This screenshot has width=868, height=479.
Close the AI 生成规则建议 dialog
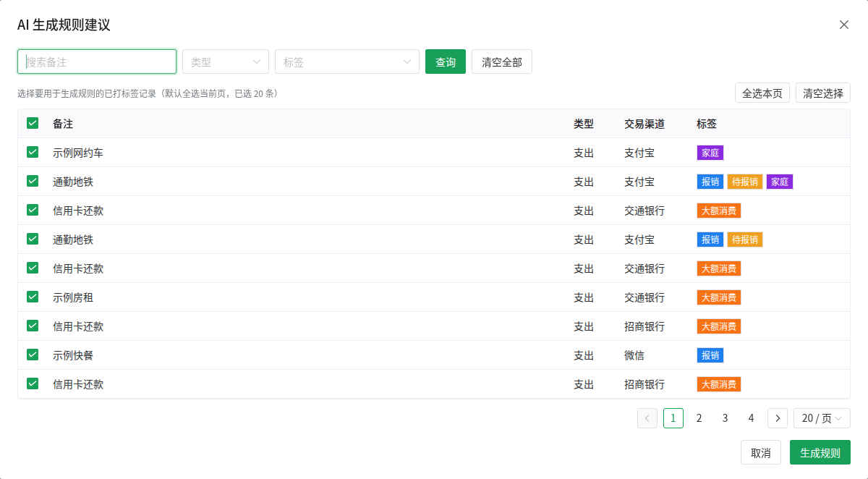(843, 25)
